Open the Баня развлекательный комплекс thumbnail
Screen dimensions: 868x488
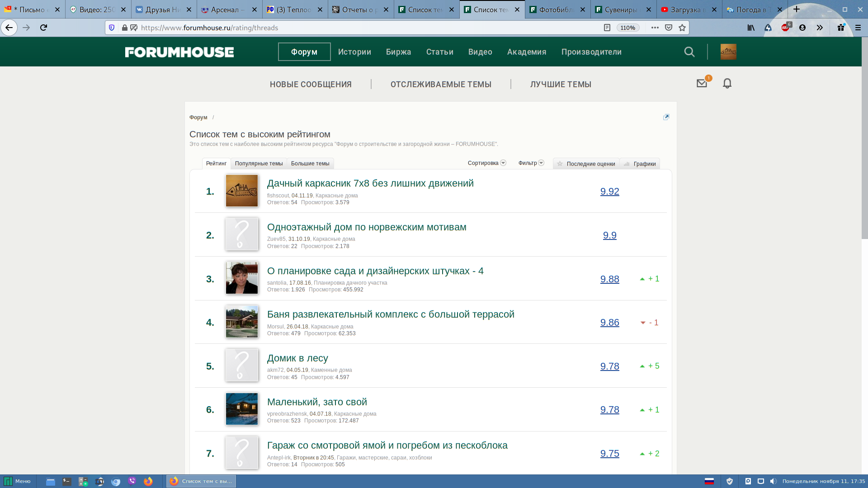(242, 322)
